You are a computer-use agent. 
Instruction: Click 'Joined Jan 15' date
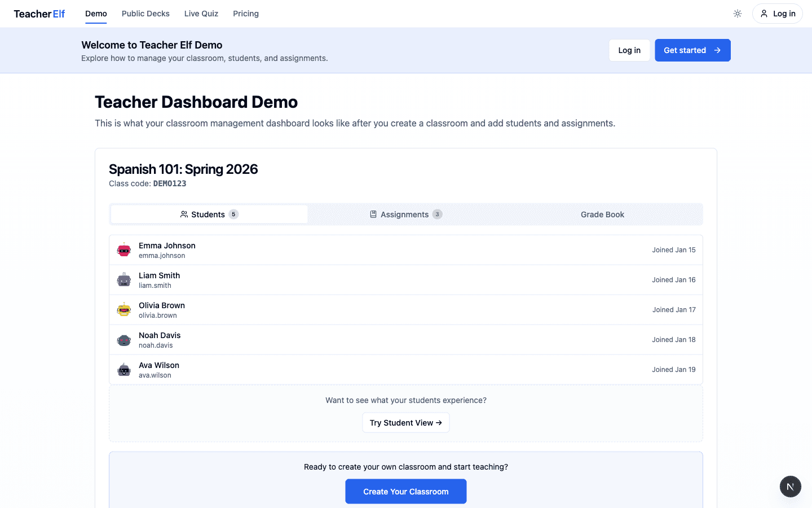click(x=674, y=250)
